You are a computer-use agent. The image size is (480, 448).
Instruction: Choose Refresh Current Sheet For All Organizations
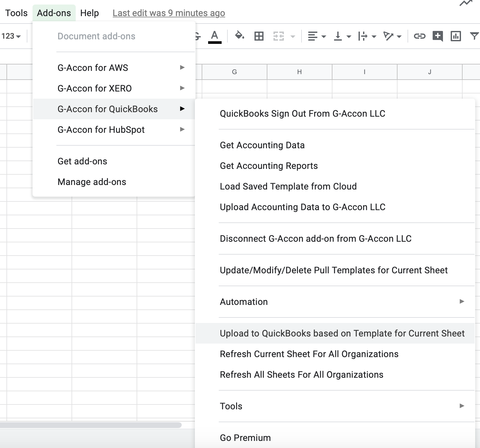point(335,354)
